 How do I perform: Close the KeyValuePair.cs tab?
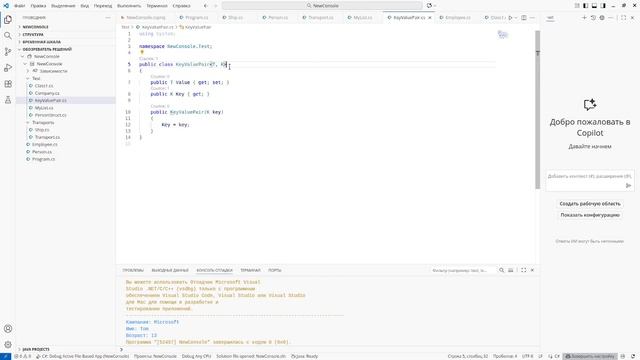430,18
